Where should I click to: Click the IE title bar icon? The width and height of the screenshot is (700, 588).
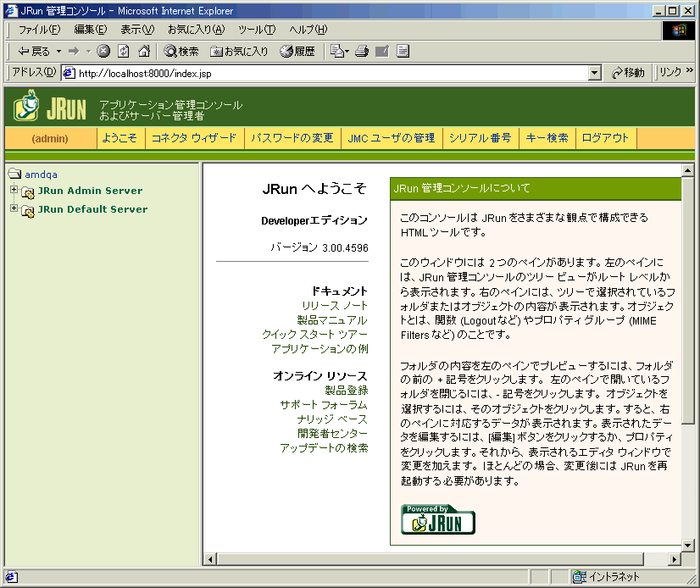click(x=11, y=10)
